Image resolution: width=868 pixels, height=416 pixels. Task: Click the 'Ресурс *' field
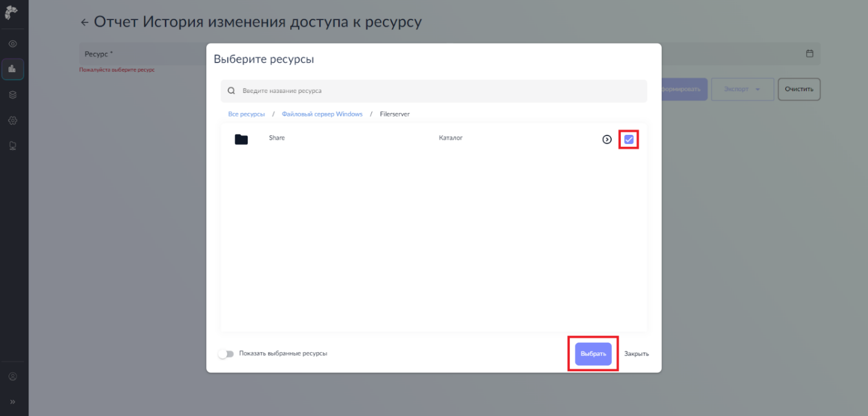[x=143, y=54]
